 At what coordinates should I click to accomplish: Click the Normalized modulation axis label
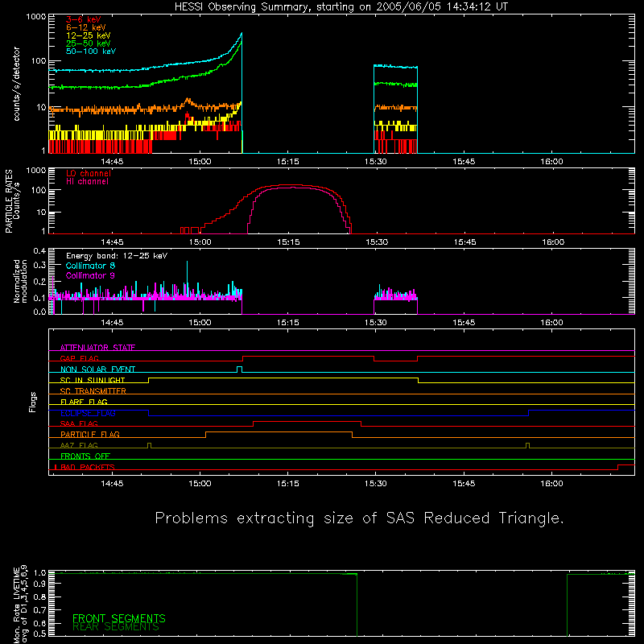tap(20, 281)
